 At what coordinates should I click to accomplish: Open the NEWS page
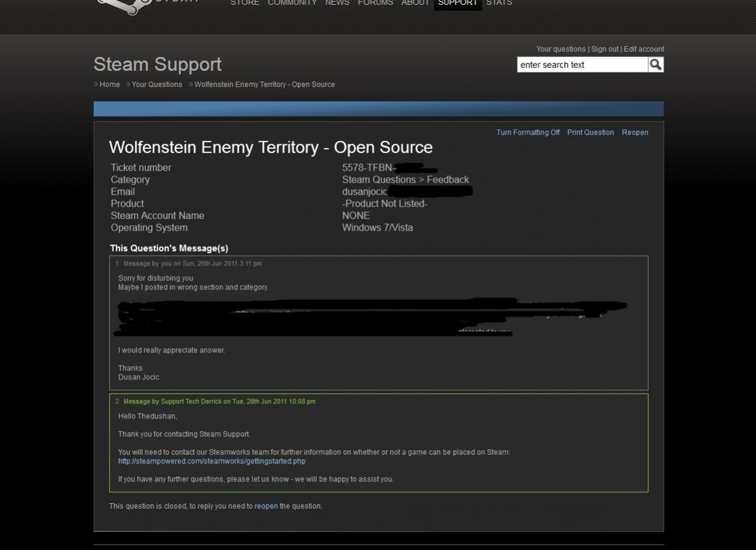[x=337, y=3]
